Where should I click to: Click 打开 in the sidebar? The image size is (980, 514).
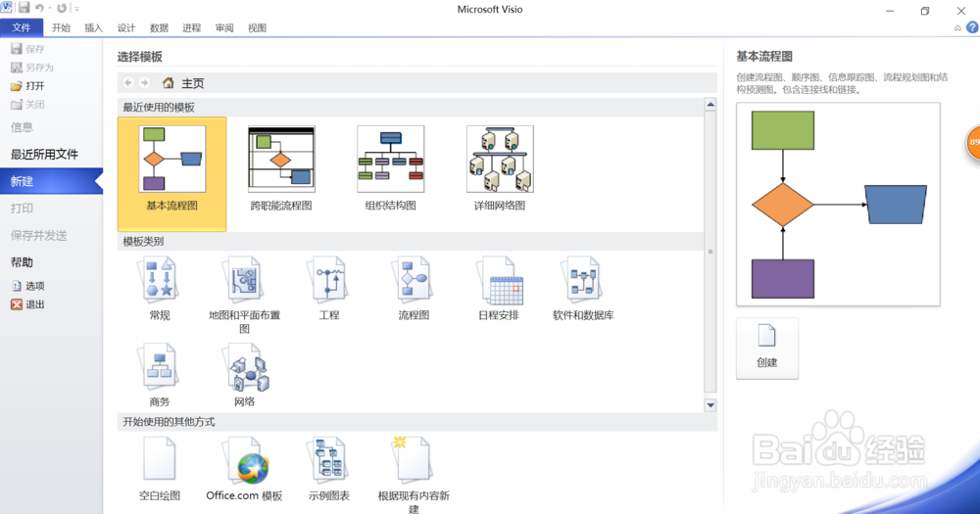[27, 85]
